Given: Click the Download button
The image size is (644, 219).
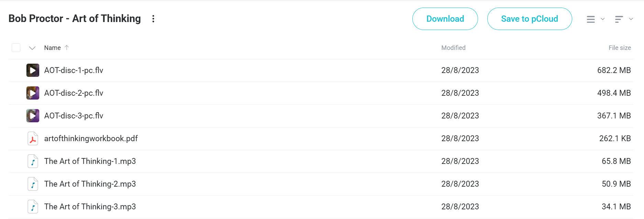Looking at the screenshot, I should pyautogui.click(x=445, y=19).
